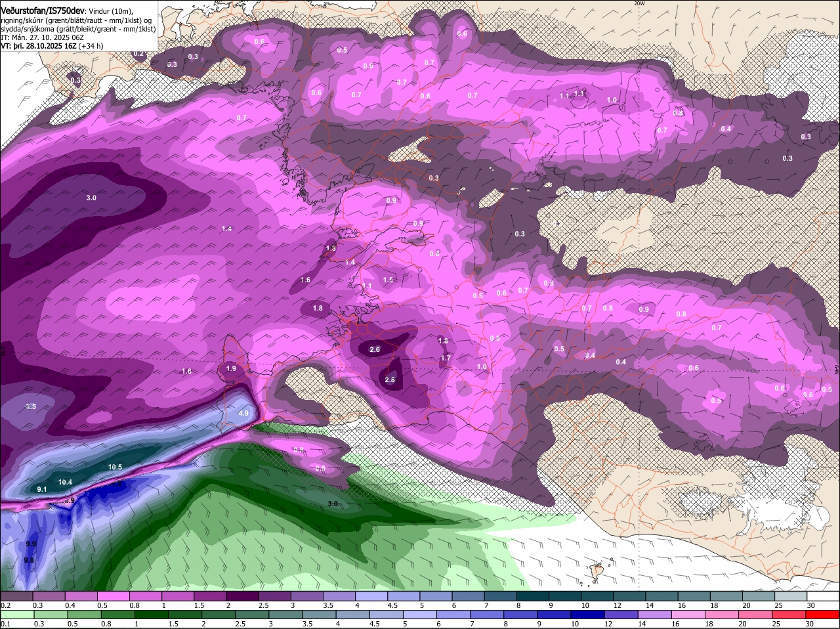The width and height of the screenshot is (840, 629).
Task: Click the 20W longitude label at top
Action: (x=639, y=3)
